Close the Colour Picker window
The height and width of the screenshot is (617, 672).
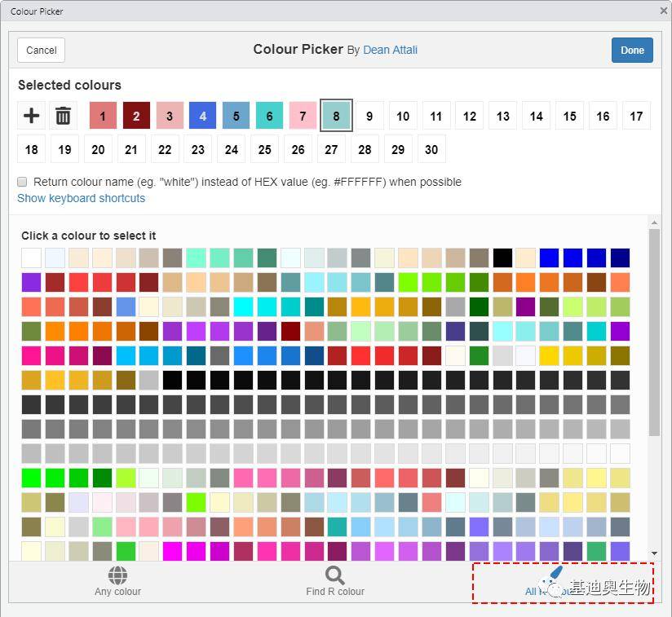[664, 11]
